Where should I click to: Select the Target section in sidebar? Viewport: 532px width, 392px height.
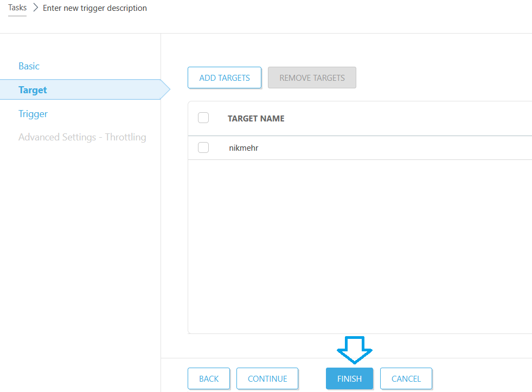[x=33, y=90]
